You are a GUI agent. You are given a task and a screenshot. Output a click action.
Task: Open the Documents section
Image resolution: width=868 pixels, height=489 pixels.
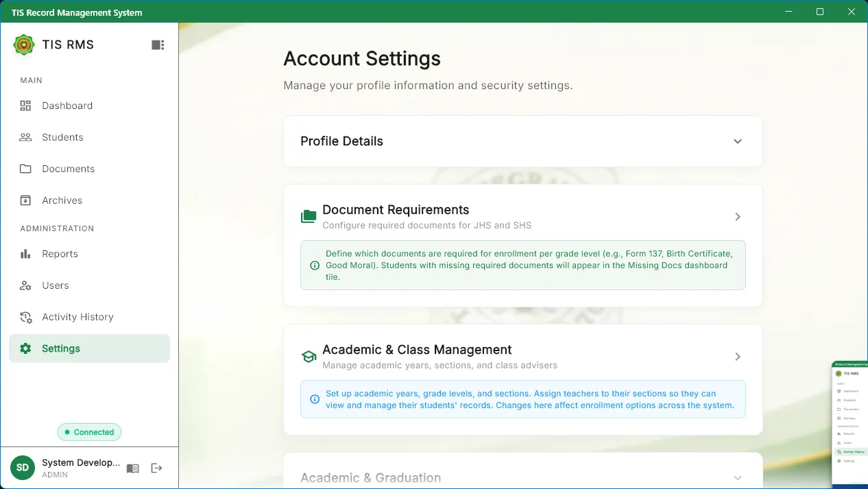pos(89,169)
